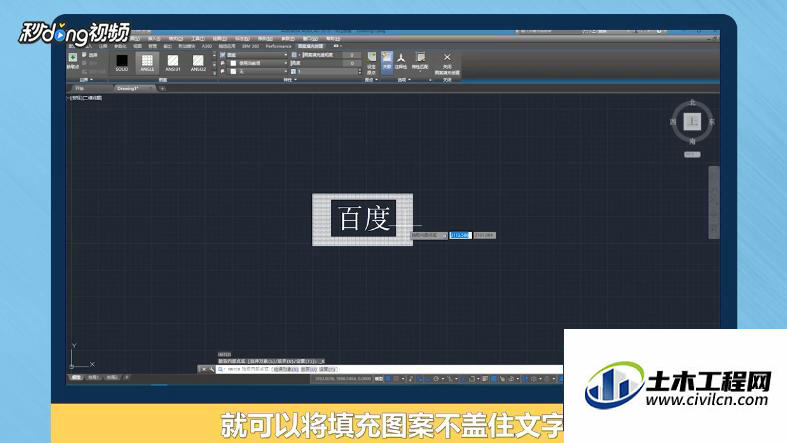Viewport: 787px width, 443px height.
Task: Choose the ANSI31 hatch pattern
Action: [173, 63]
